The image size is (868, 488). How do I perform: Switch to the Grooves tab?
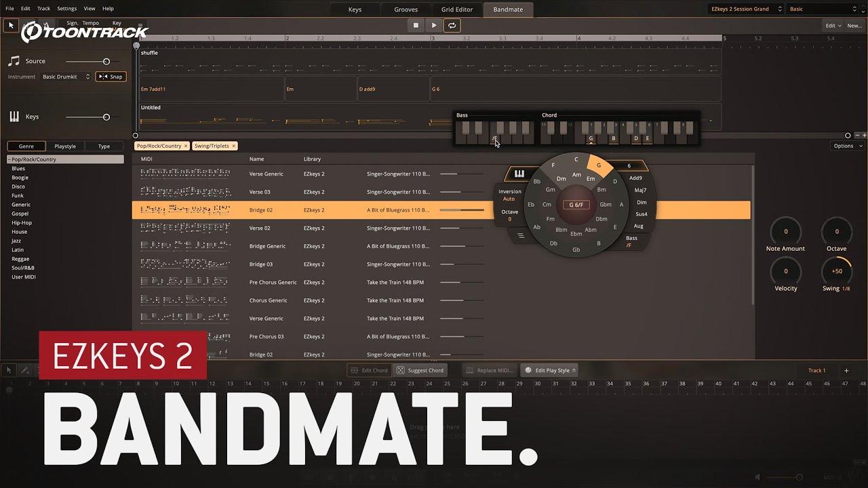click(406, 9)
